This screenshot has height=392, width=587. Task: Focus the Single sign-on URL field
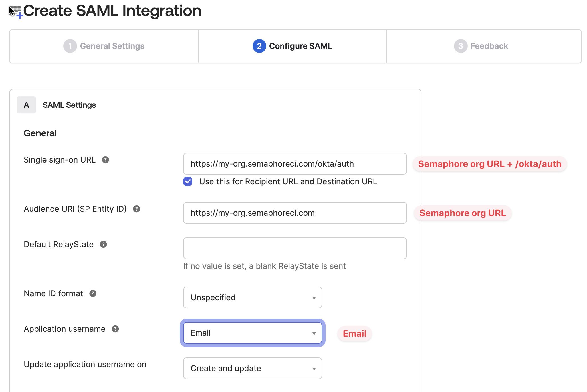(x=295, y=164)
